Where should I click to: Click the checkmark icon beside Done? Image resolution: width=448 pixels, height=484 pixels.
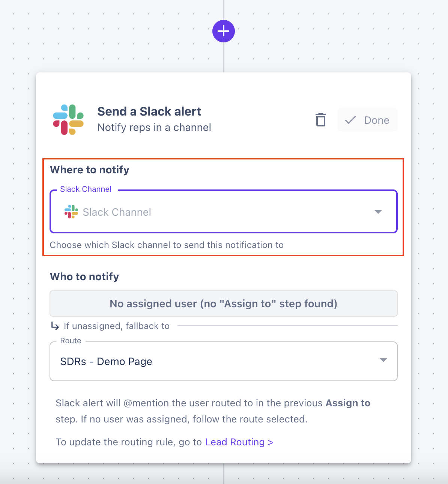pos(350,120)
